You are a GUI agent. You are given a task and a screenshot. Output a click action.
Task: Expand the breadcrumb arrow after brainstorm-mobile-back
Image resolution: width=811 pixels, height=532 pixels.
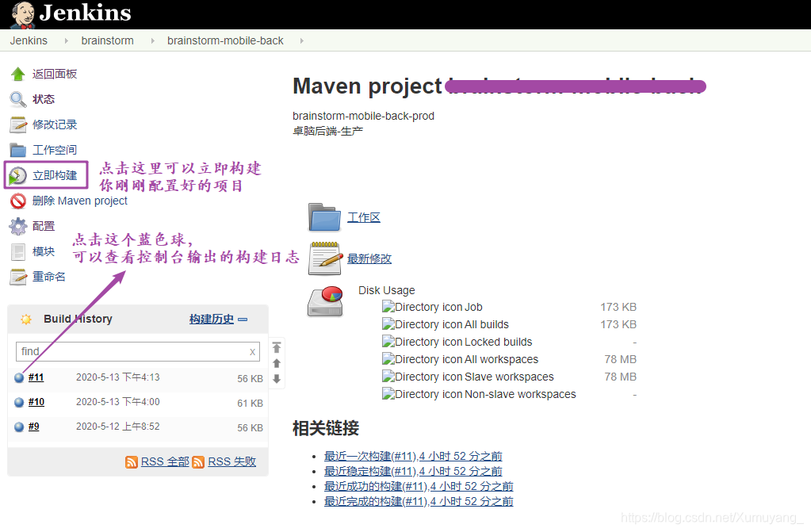coord(301,40)
